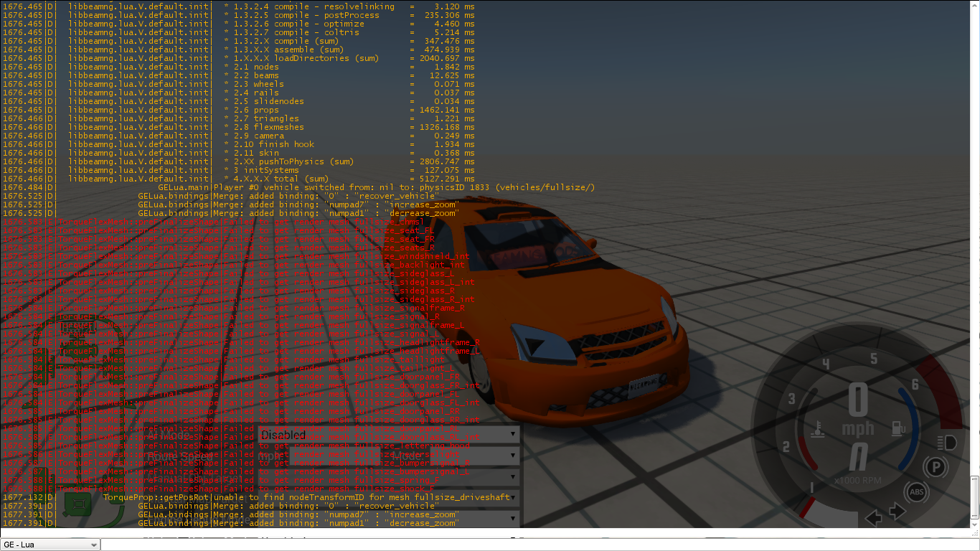Screen dimensions: 980x551
Task: Click the fuel pump icon in tachometer
Action: pos(897,429)
